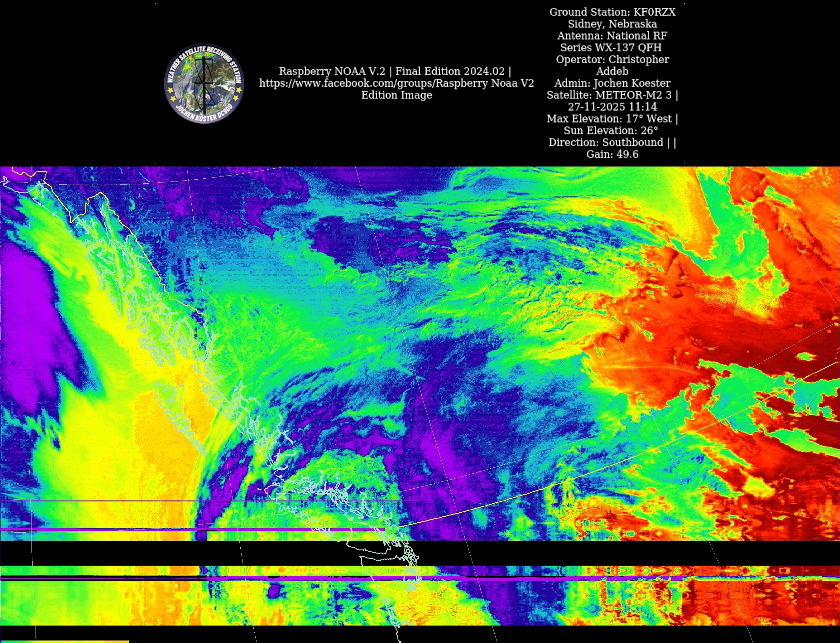Click the green-yellow color scale bar at bottom-left
This screenshot has width=840, height=643.
(64, 641)
